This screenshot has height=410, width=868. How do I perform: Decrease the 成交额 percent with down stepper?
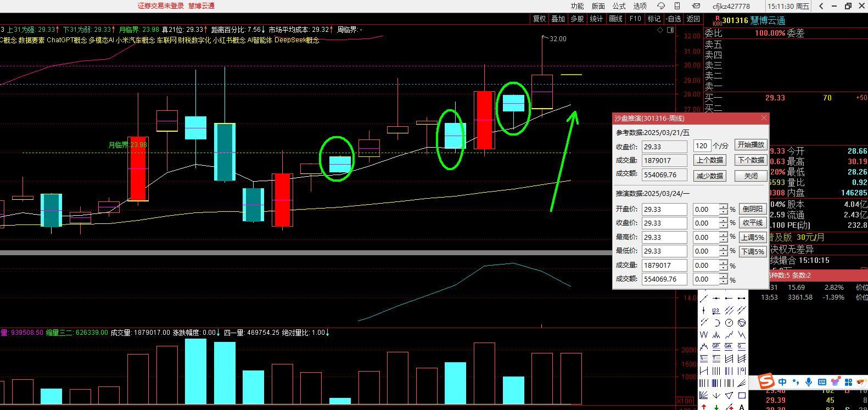pyautogui.click(x=724, y=282)
